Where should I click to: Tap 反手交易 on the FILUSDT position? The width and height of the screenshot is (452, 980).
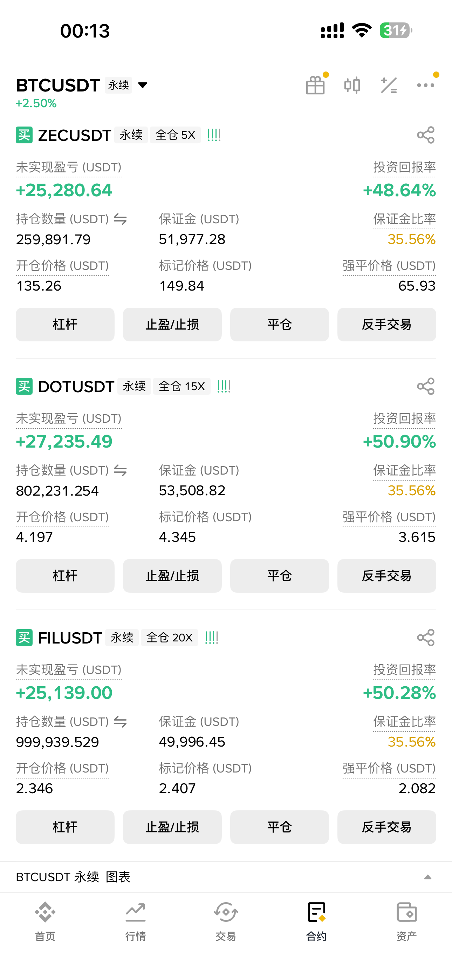coord(386,827)
